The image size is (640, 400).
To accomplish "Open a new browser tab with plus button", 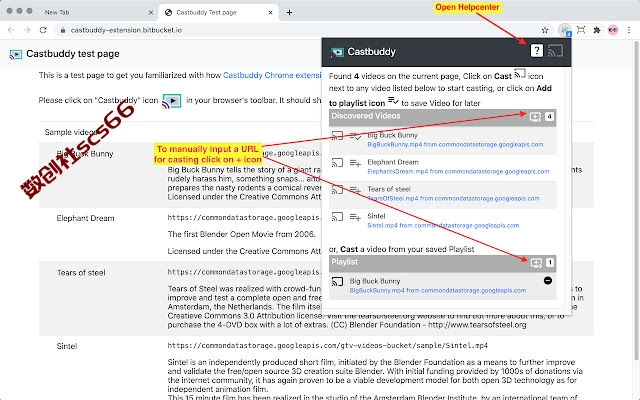I will tap(289, 12).
